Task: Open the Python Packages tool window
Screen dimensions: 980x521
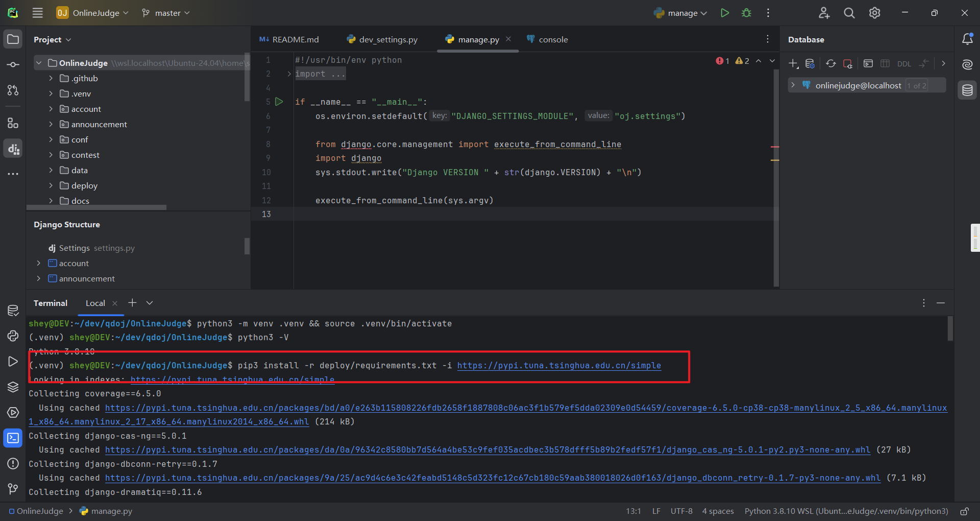Action: click(x=13, y=387)
